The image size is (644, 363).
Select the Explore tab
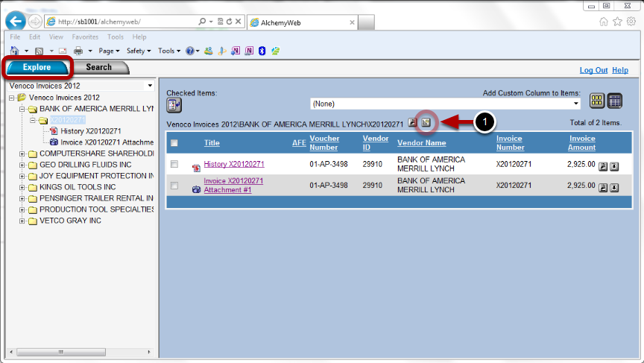pos(37,67)
